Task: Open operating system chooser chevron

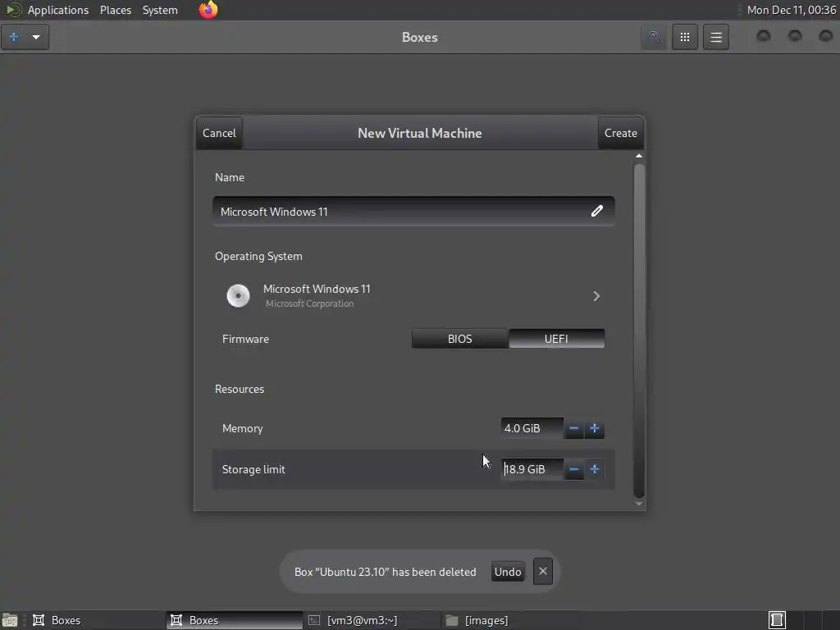Action: tap(596, 296)
